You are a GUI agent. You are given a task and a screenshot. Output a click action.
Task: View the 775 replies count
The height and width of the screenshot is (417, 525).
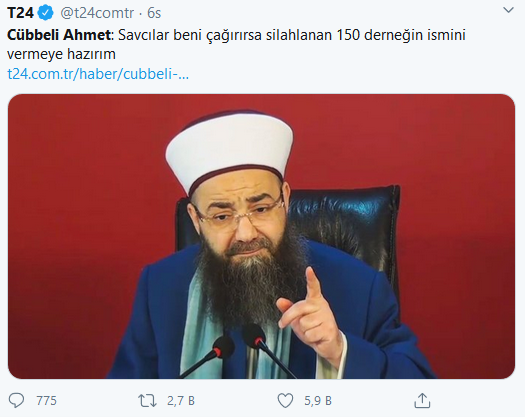coord(47,401)
